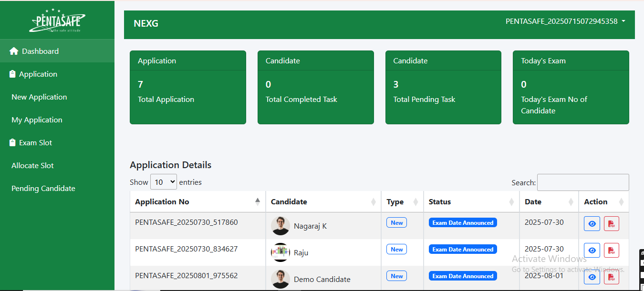The width and height of the screenshot is (644, 291).
Task: Click the Application clipboard icon
Action: click(x=13, y=74)
